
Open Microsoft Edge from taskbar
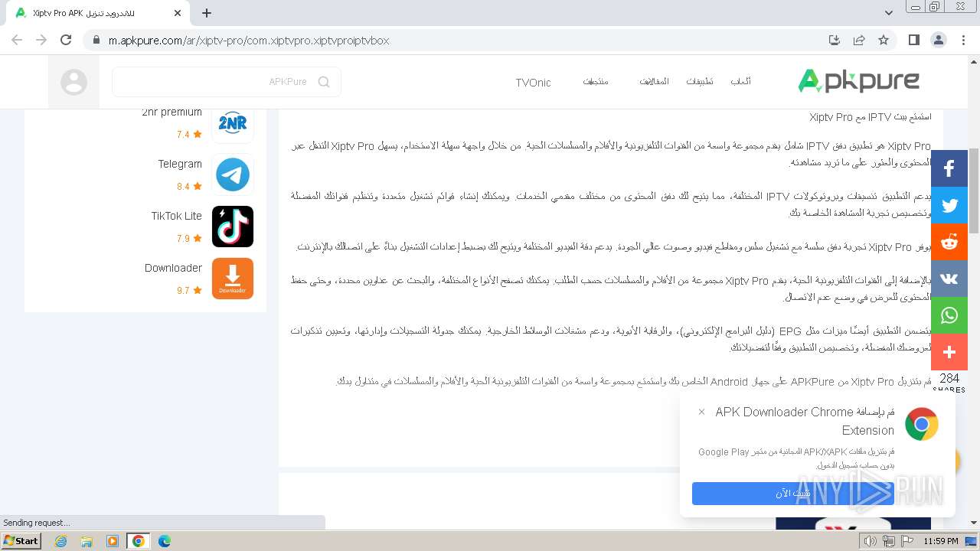[164, 541]
